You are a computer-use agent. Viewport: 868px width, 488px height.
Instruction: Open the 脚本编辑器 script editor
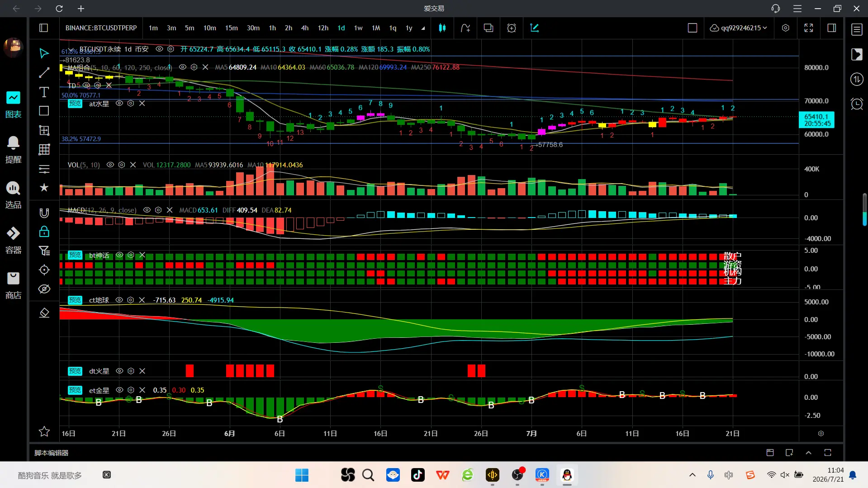52,453
